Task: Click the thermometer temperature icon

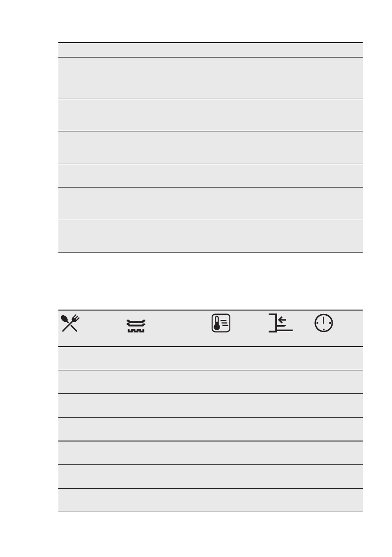Action: coord(221,323)
